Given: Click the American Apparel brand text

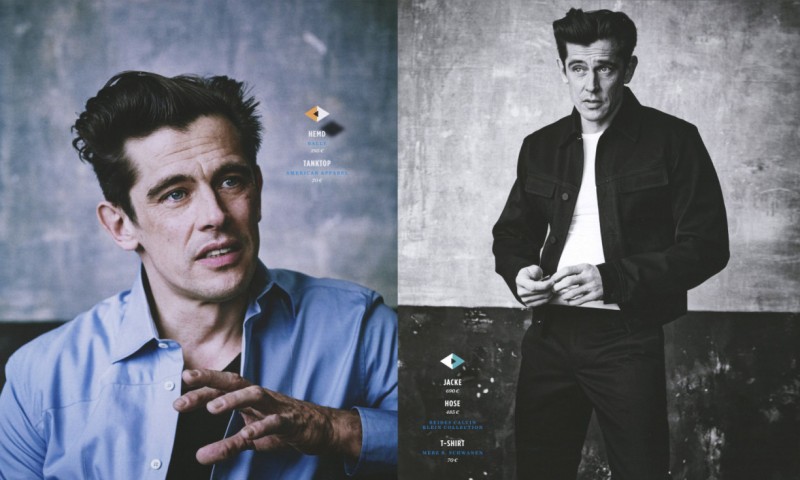Looking at the screenshot, I should pos(317,172).
